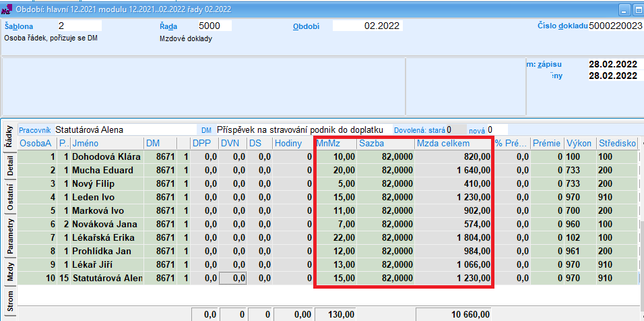Click the Šablona field with value 2
Screen dimensions: 644x321
coord(79,26)
